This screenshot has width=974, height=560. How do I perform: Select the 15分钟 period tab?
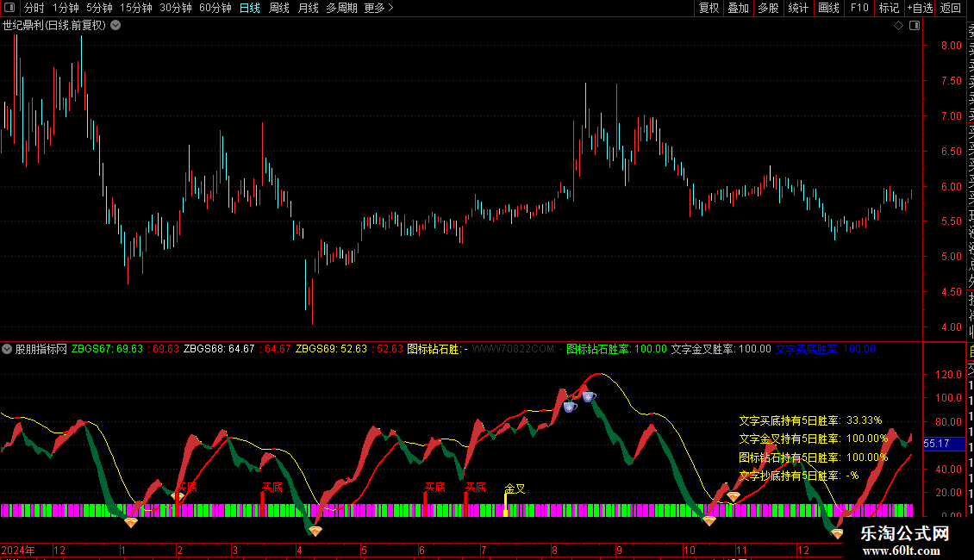tap(136, 8)
